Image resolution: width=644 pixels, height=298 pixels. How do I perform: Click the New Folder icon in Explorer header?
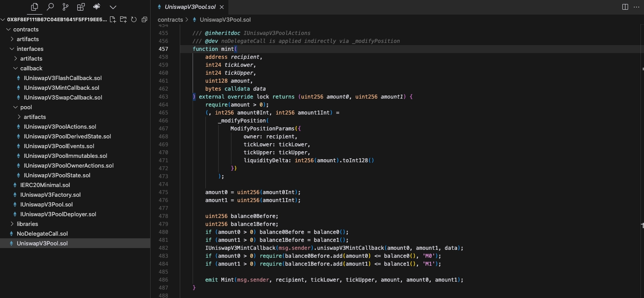coord(123,19)
